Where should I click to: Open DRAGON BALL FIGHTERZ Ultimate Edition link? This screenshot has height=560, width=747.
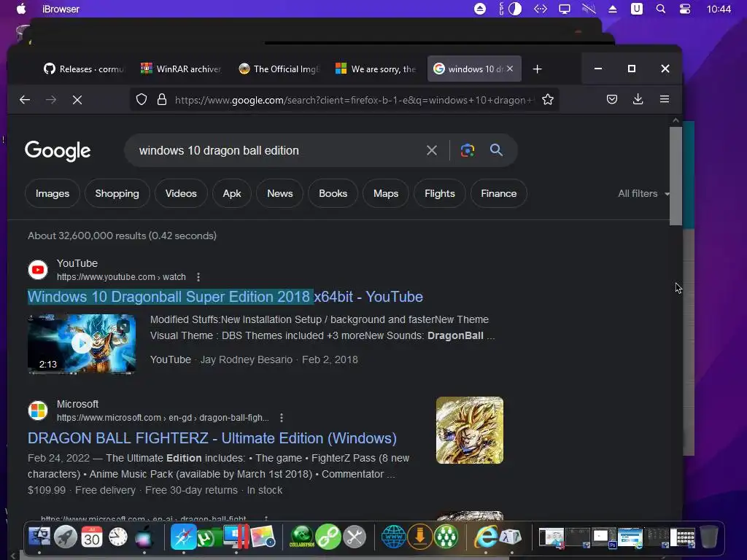(212, 438)
